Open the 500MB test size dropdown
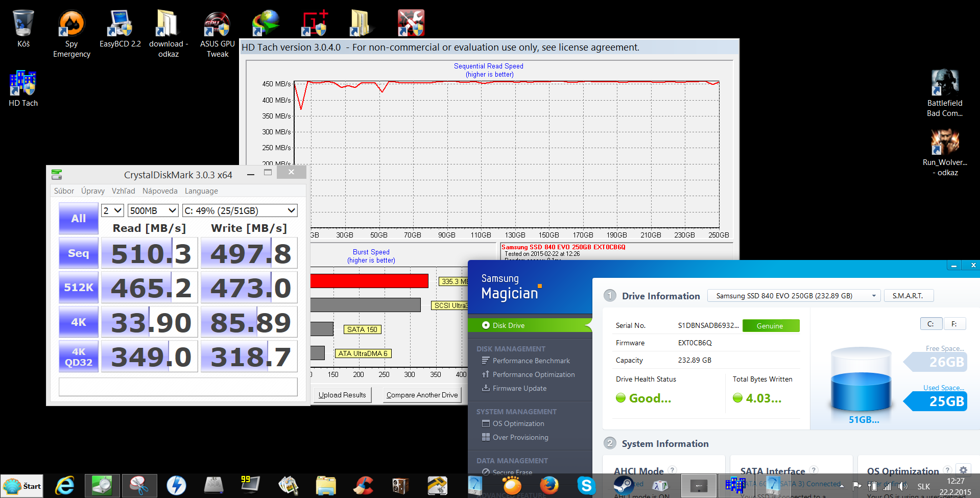This screenshot has width=980, height=498. [153, 210]
